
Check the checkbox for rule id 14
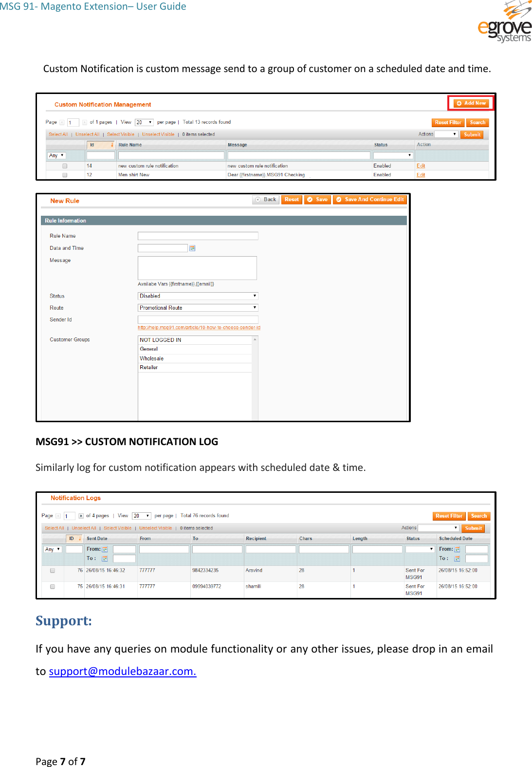click(x=65, y=166)
